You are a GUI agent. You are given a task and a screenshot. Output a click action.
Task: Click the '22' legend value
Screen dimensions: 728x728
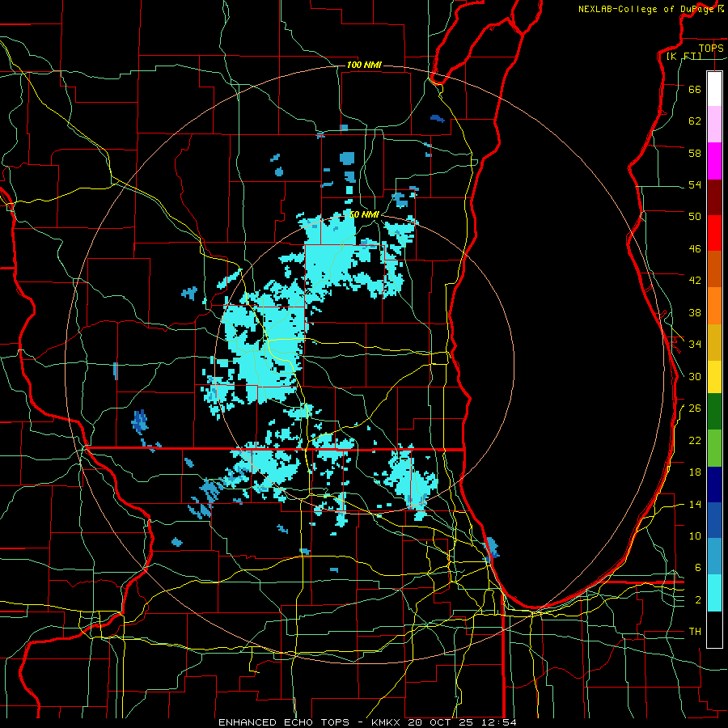695,440
